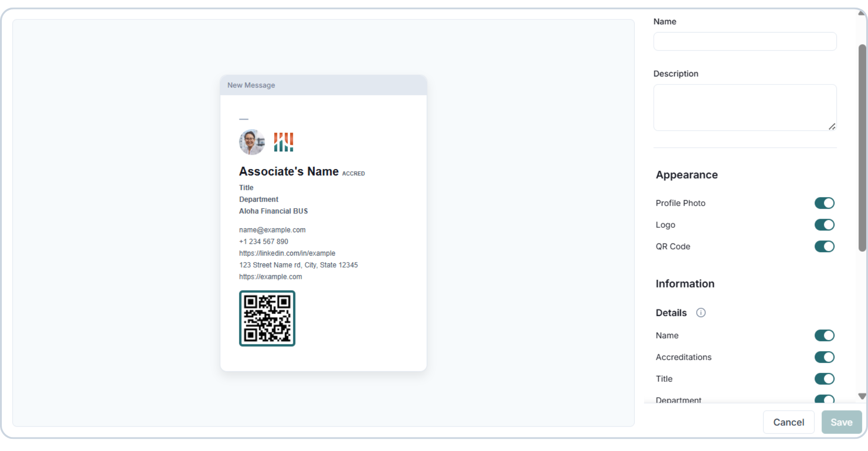Click the scrollbar down arrow

tap(862, 396)
